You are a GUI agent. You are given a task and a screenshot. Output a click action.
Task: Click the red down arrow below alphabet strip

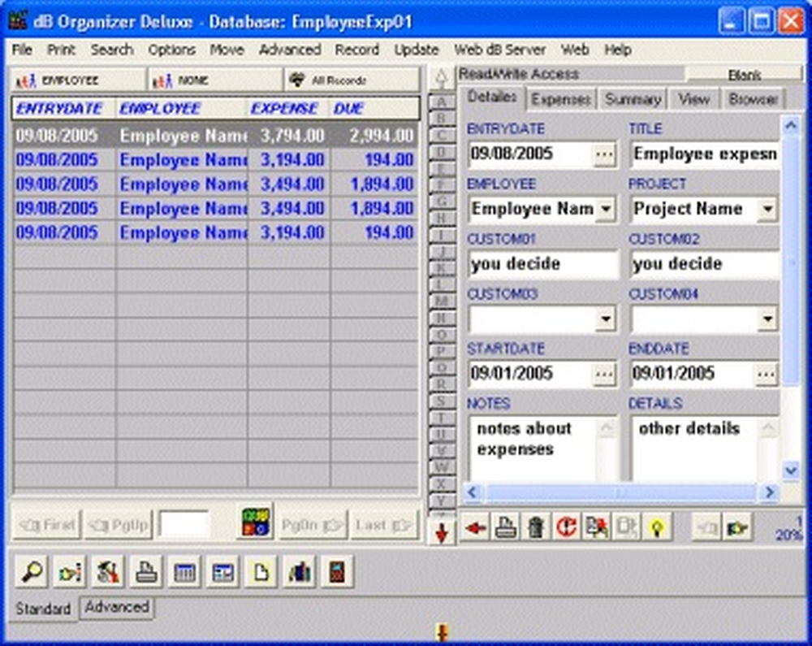(x=441, y=532)
